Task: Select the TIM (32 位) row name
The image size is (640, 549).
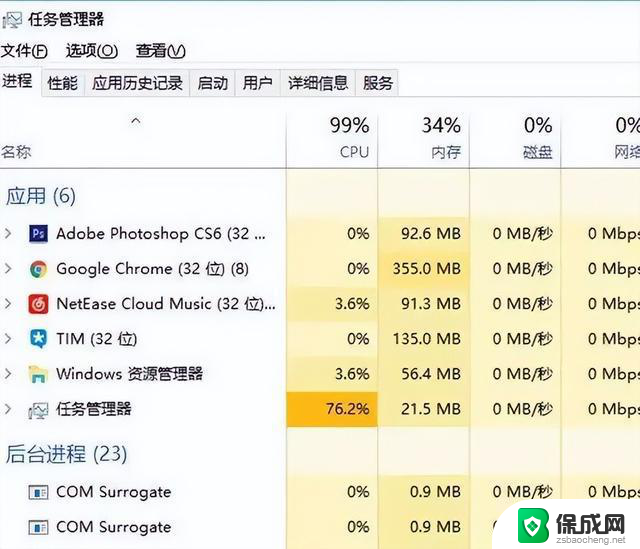Action: point(97,339)
